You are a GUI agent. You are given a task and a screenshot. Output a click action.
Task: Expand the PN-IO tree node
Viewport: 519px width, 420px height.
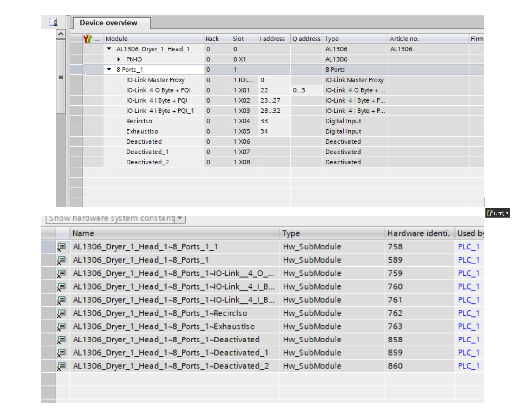[x=119, y=59]
